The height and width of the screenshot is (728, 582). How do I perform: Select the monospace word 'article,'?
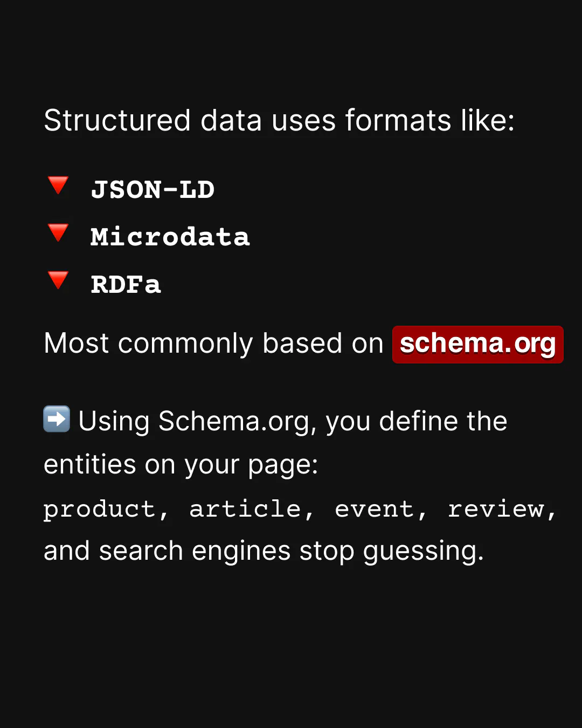coord(252,509)
